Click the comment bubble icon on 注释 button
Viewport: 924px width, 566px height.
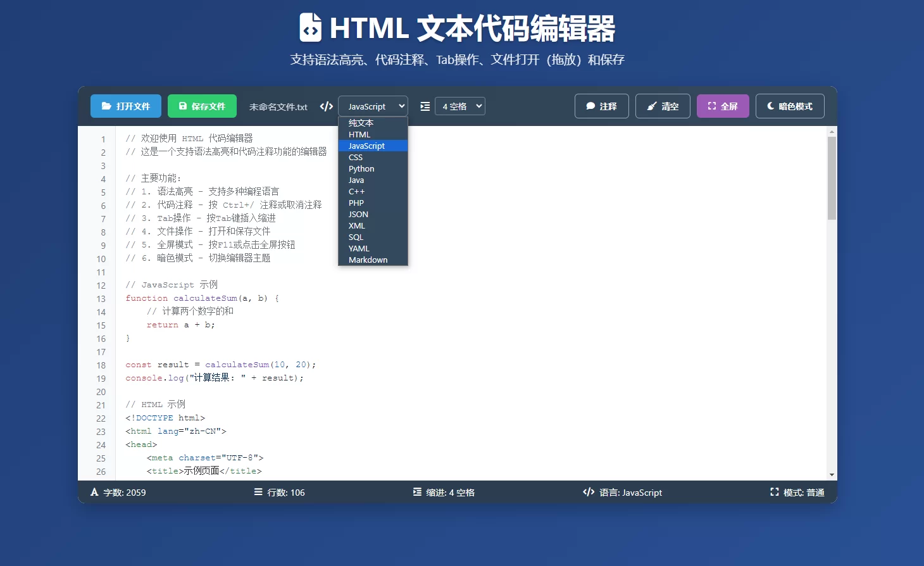(590, 106)
